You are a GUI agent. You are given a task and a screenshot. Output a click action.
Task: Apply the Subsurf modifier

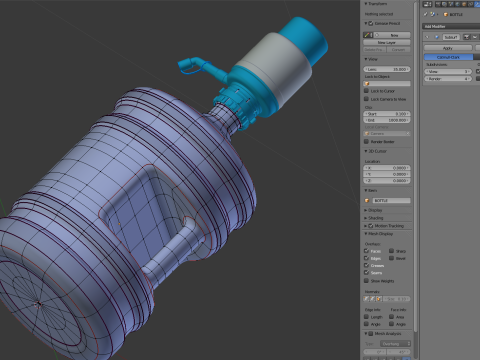(x=448, y=48)
